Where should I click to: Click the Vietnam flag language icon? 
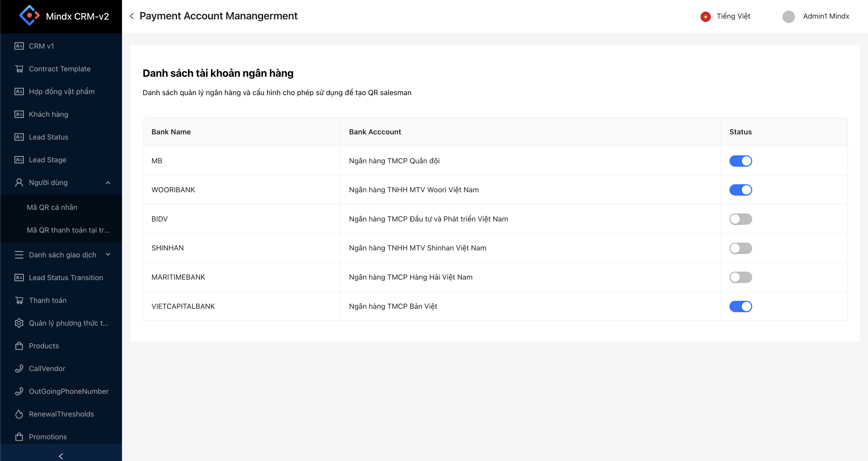tap(705, 16)
